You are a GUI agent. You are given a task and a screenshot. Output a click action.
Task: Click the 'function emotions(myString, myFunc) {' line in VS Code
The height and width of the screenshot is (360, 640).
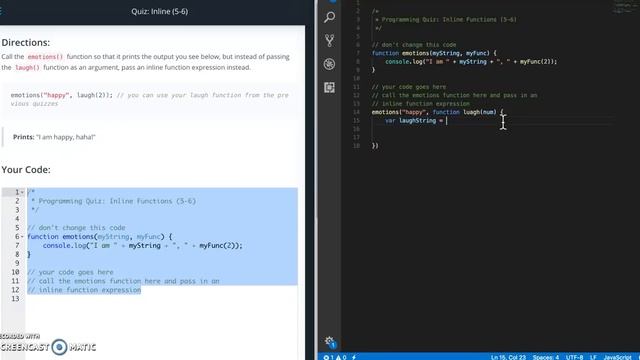point(434,53)
